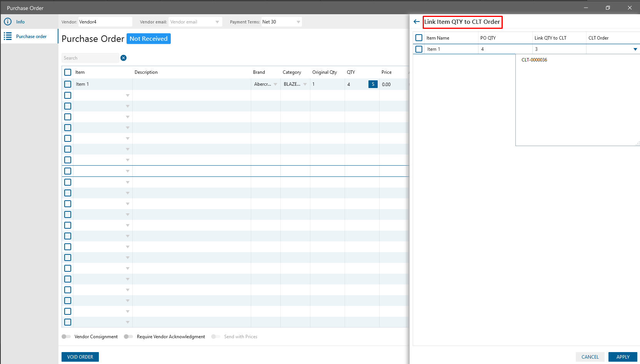Click the CLT Order column header
This screenshot has width=640, height=364.
(598, 38)
